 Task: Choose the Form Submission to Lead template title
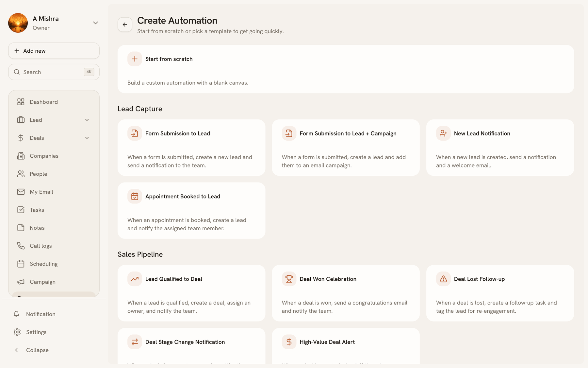pos(178,133)
